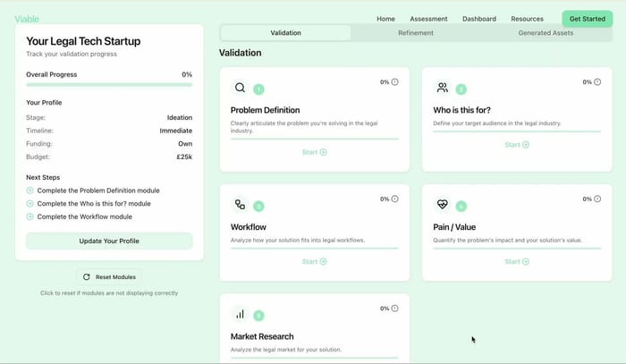Click the workflow icon on Workflow card
626x364 pixels.
pyautogui.click(x=240, y=205)
